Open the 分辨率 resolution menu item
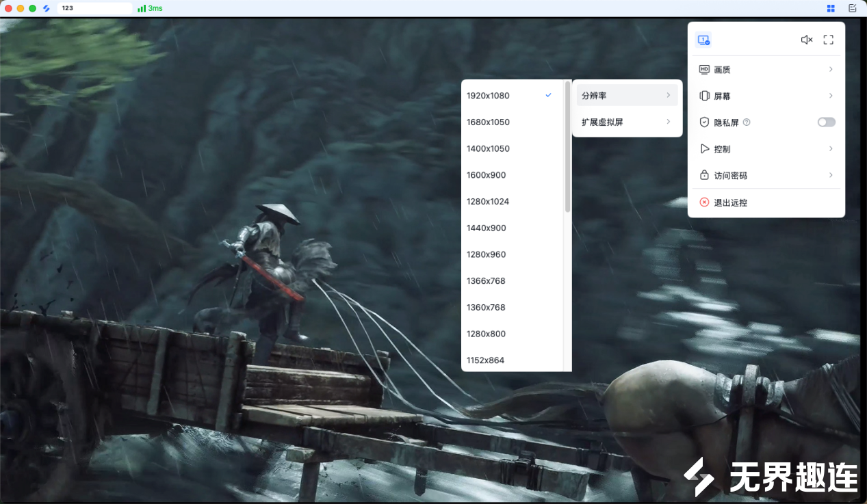 627,95
